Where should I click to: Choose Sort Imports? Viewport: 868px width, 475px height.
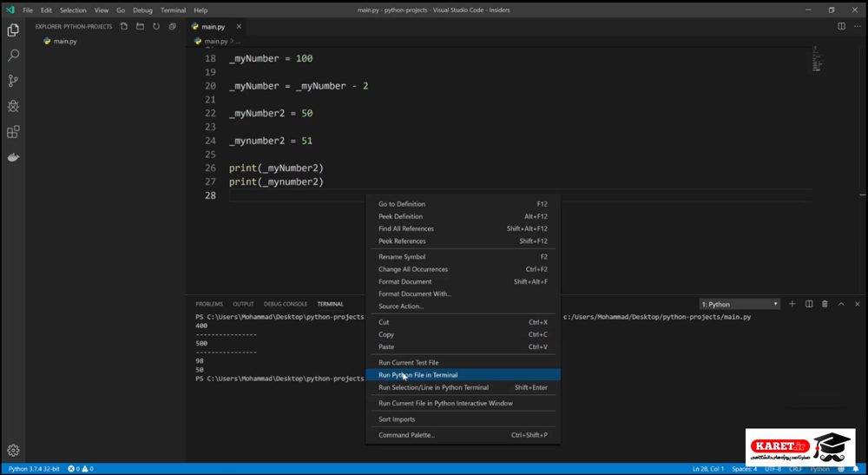463,419
